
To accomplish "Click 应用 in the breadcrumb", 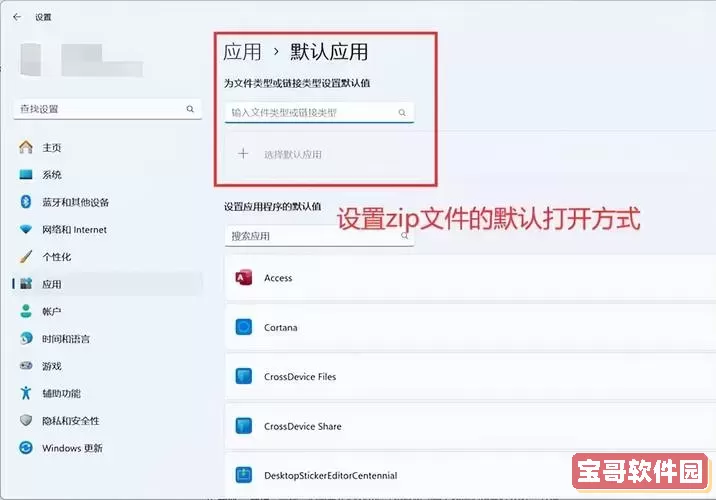I will pos(242,52).
